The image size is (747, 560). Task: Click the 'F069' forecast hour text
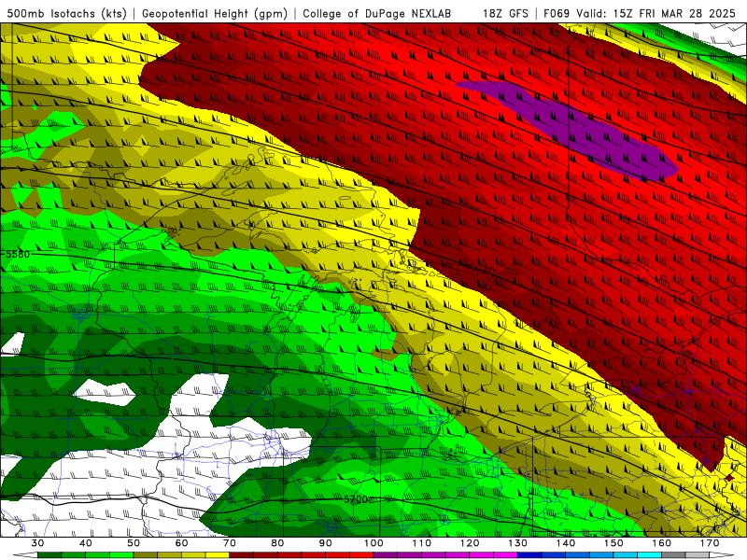pyautogui.click(x=557, y=13)
